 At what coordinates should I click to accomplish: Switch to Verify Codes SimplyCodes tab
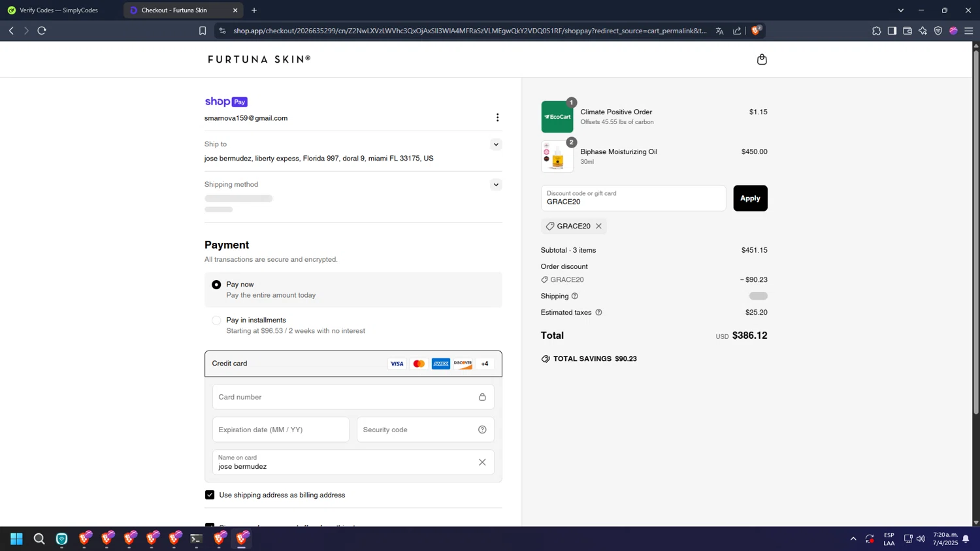coord(60,10)
